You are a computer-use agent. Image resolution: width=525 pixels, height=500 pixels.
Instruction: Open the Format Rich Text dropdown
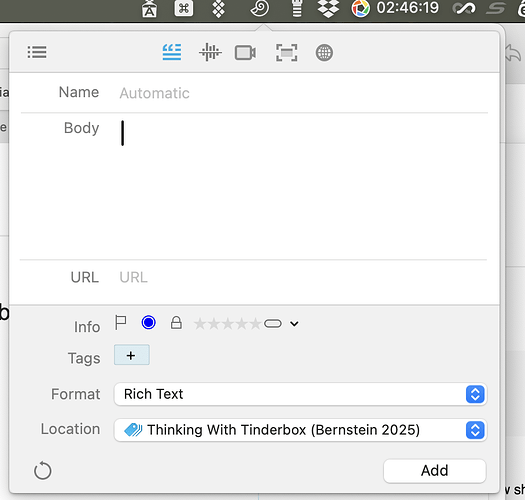pos(300,394)
